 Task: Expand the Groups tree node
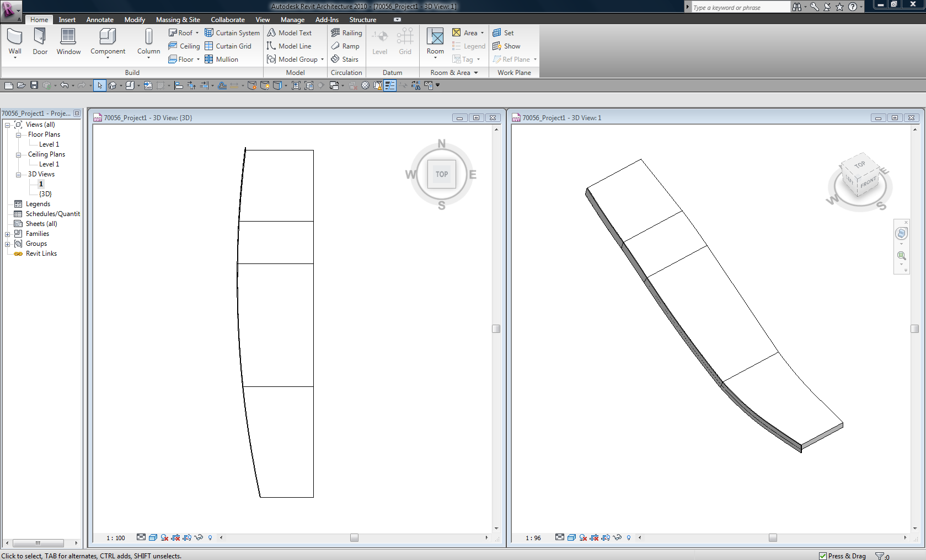[x=8, y=244]
